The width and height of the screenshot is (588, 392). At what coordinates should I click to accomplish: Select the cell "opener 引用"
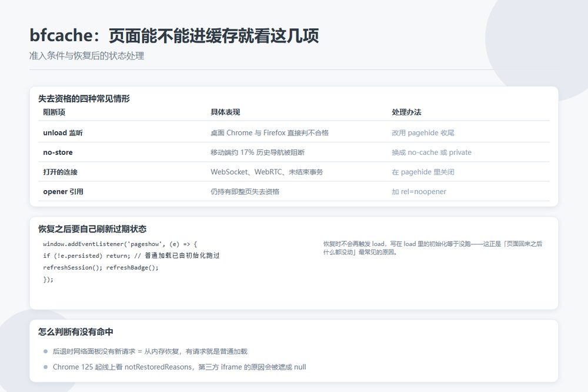[63, 191]
